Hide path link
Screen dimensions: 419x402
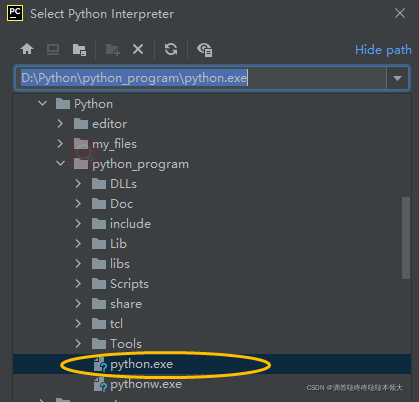pos(383,50)
